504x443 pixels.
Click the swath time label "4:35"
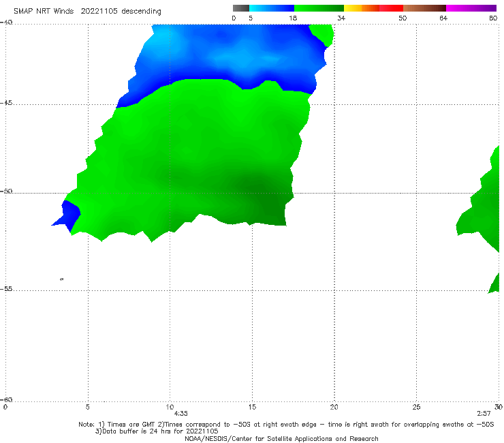pos(181,414)
